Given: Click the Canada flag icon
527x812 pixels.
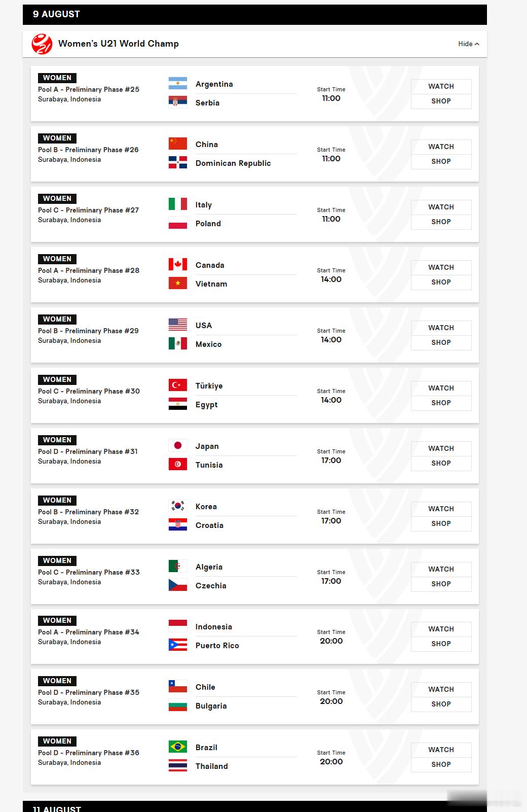Looking at the screenshot, I should [178, 265].
